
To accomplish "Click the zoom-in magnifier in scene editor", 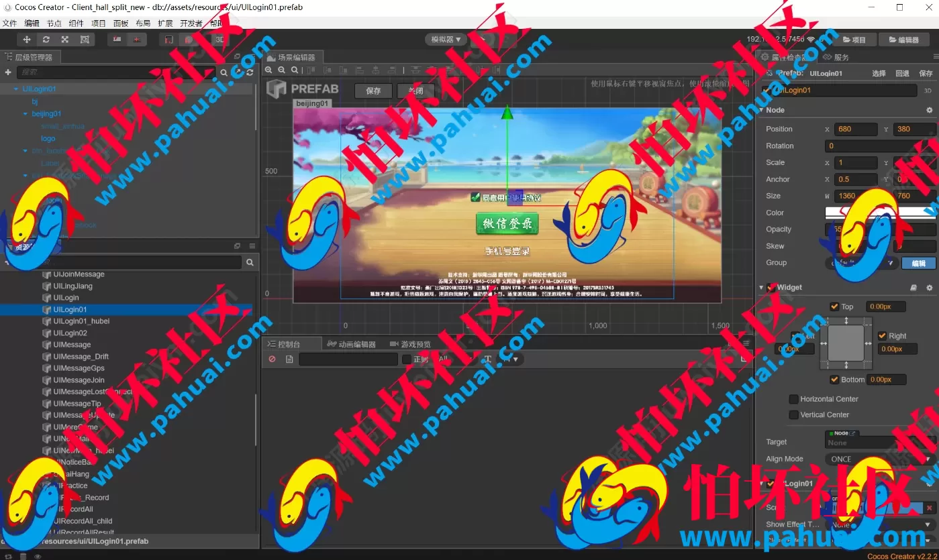I will click(269, 70).
